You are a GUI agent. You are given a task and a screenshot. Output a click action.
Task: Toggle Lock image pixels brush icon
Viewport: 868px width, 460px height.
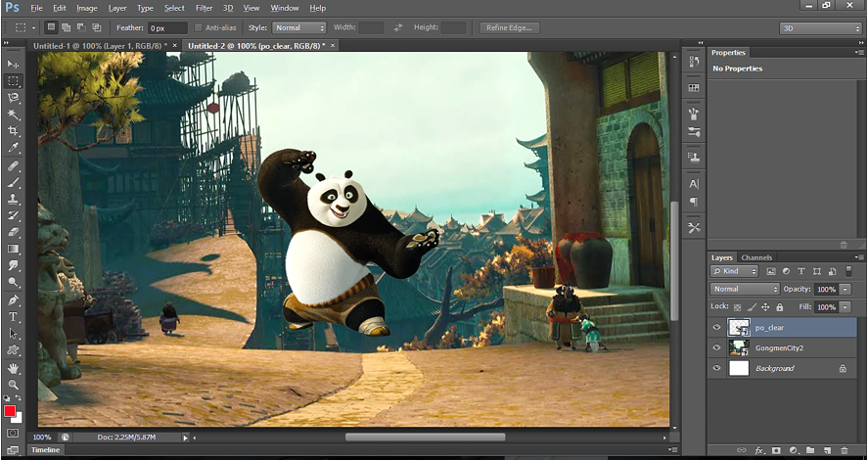(x=752, y=307)
